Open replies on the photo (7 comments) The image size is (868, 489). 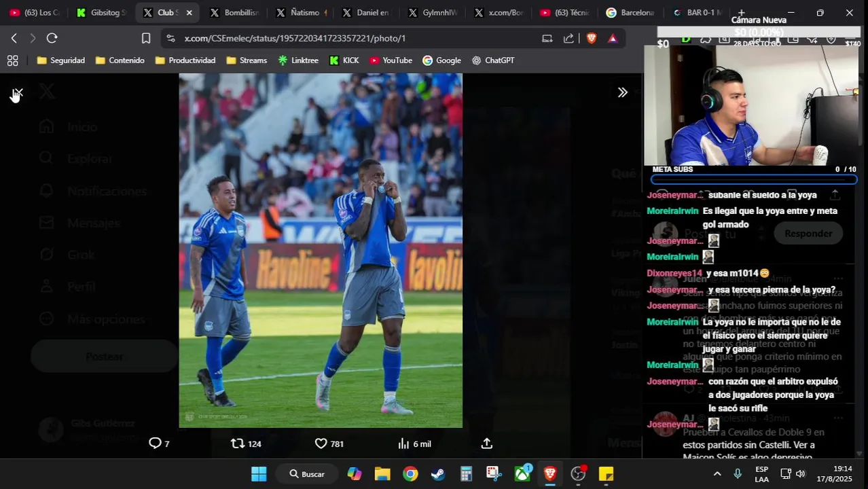click(x=159, y=443)
